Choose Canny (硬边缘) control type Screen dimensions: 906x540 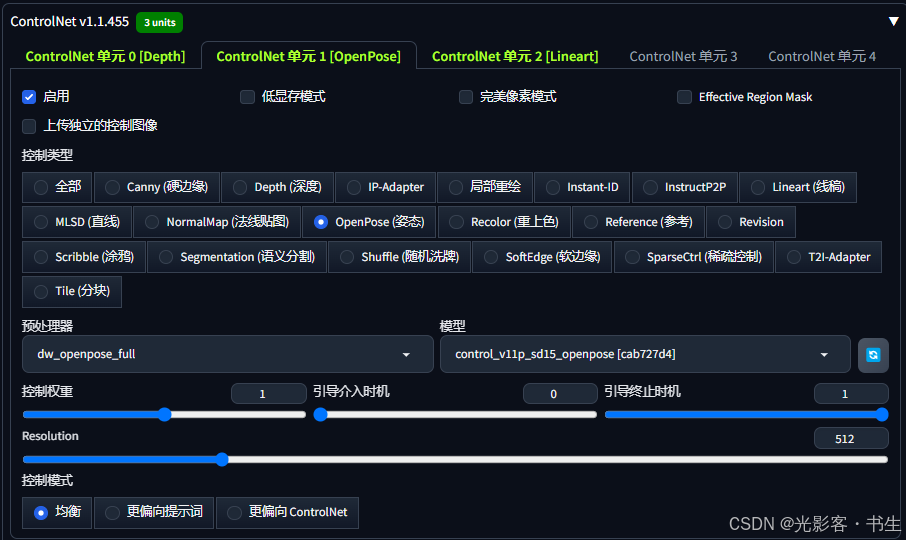pos(157,187)
